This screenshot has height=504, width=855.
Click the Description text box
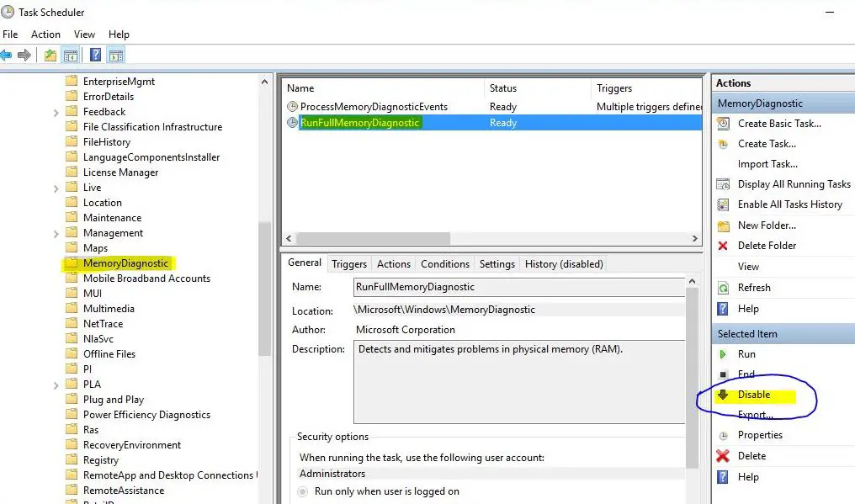(x=519, y=382)
